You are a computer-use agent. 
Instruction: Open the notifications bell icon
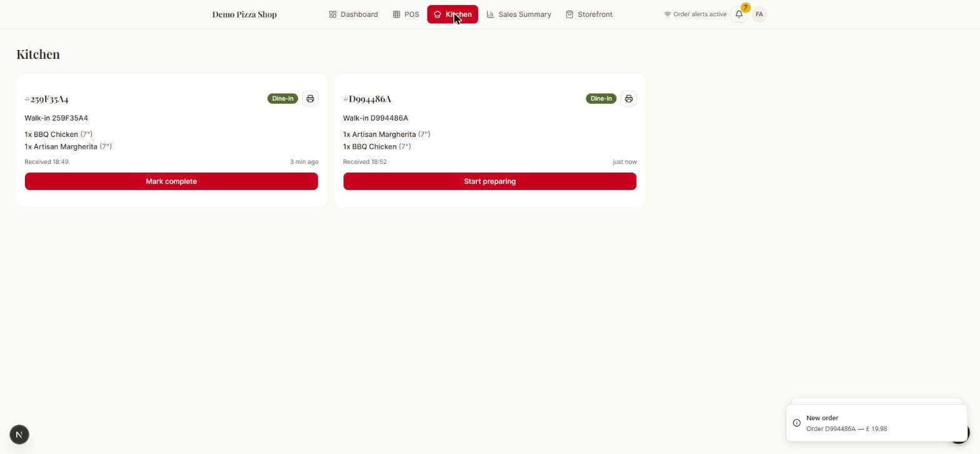click(739, 14)
